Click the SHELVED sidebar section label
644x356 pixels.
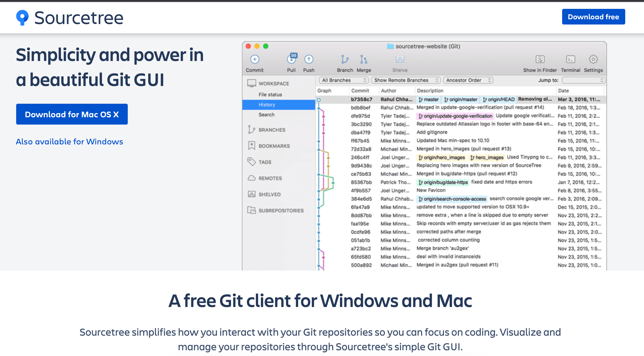tap(270, 194)
